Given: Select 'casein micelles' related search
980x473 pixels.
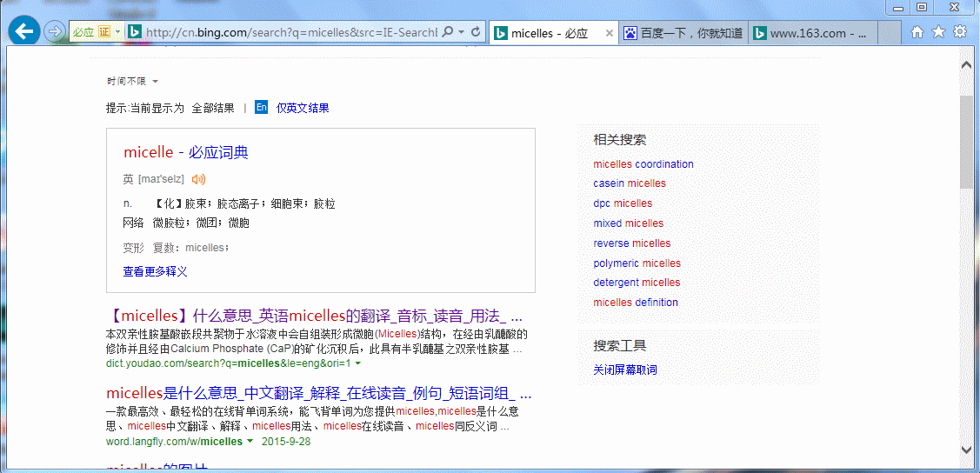Looking at the screenshot, I should 630,183.
